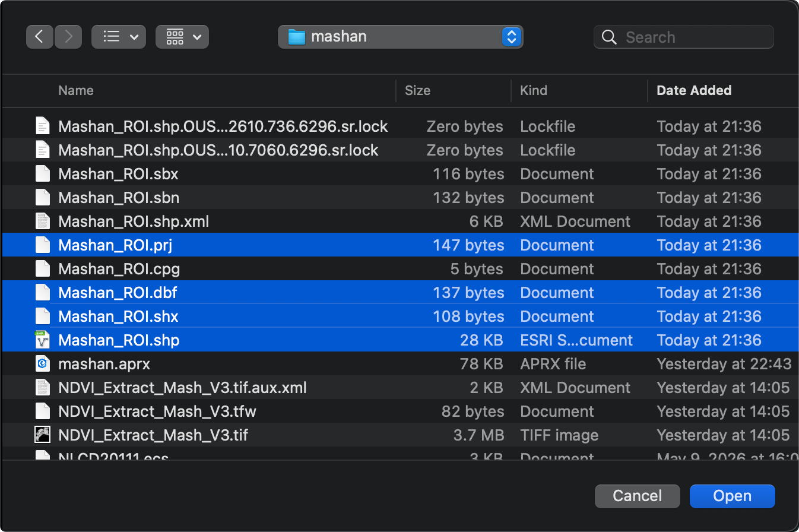Click the NDVI_Extract_Mash_V3.tif thumbnail icon
The width and height of the screenshot is (799, 532).
pyautogui.click(x=42, y=435)
